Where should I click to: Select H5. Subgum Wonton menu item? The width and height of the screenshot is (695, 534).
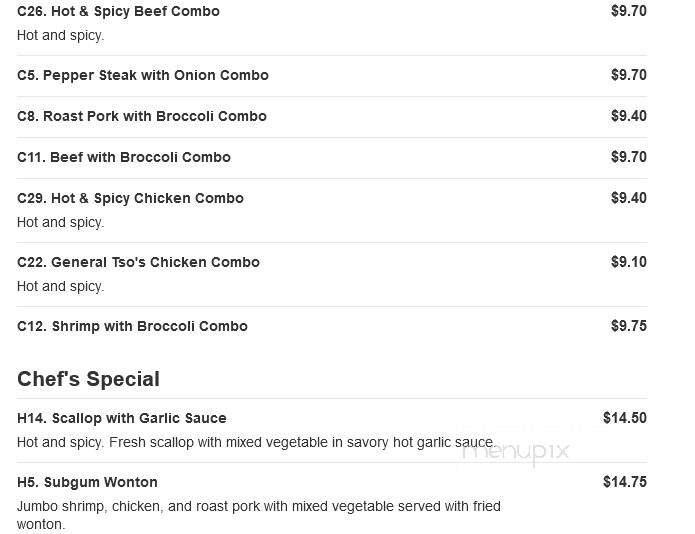pyautogui.click(x=87, y=482)
